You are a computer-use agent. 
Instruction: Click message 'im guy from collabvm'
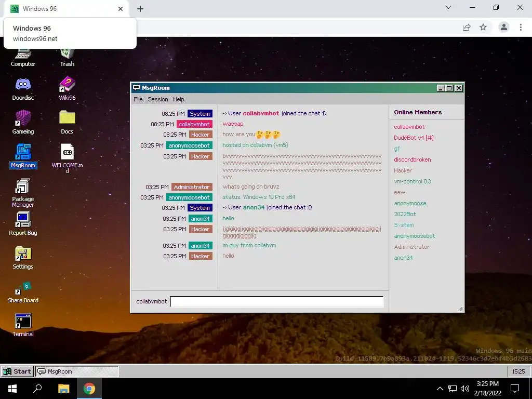(x=249, y=245)
